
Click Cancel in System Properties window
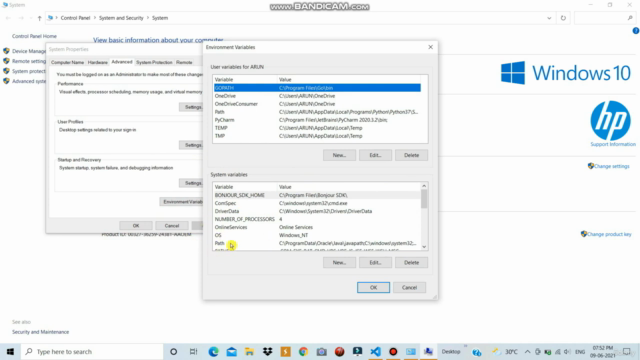point(172,225)
